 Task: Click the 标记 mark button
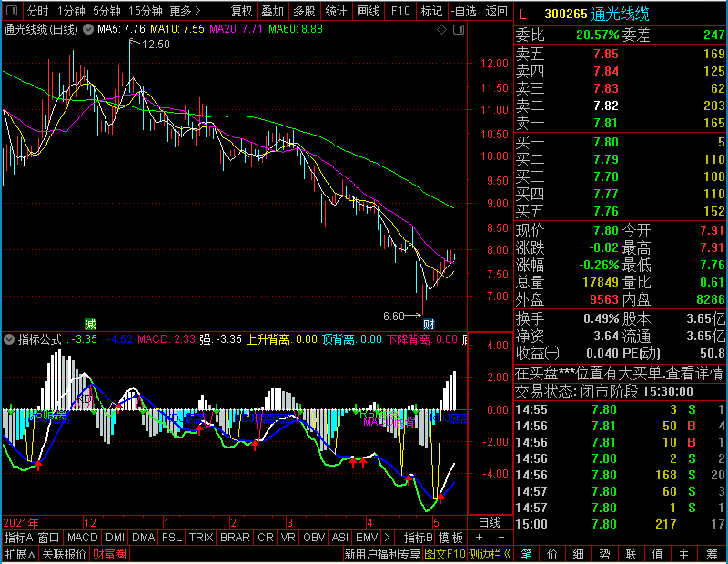(x=431, y=11)
